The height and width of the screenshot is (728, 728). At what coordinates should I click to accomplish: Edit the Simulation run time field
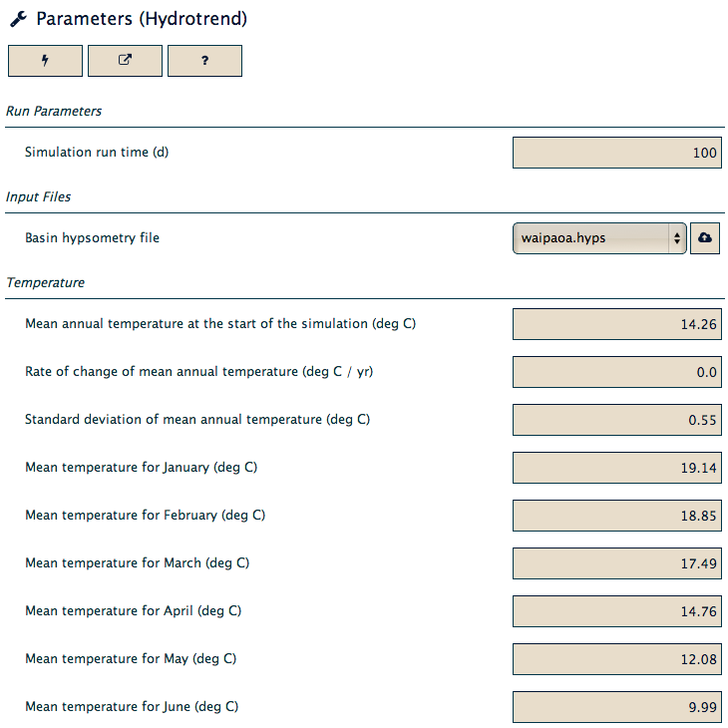tap(617, 153)
